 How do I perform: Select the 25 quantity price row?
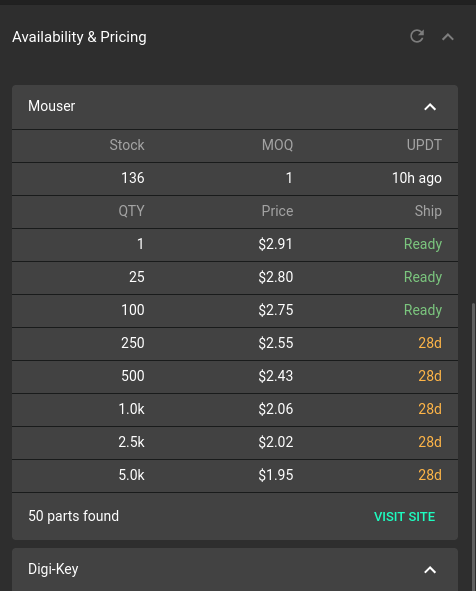(x=235, y=278)
